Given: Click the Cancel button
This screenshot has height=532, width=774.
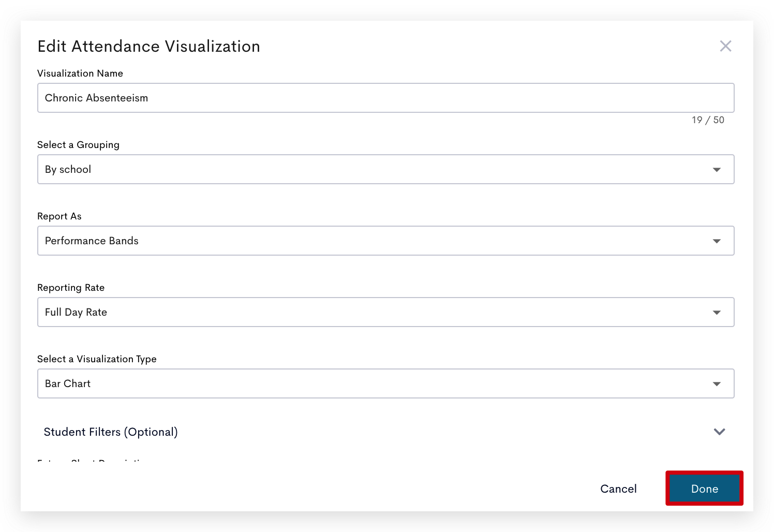Looking at the screenshot, I should [618, 489].
